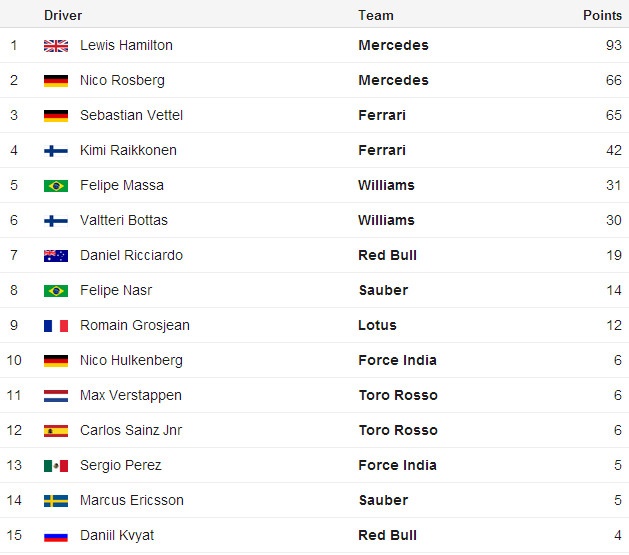The image size is (629, 555).
Task: Click the Brazilian flag beside Felipe Massa
Action: pyautogui.click(x=56, y=185)
